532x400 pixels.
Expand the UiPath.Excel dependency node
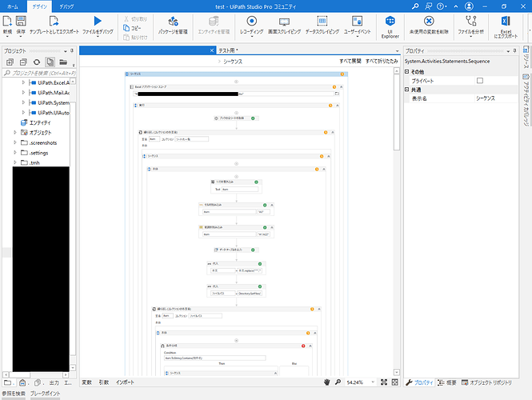tap(23, 82)
